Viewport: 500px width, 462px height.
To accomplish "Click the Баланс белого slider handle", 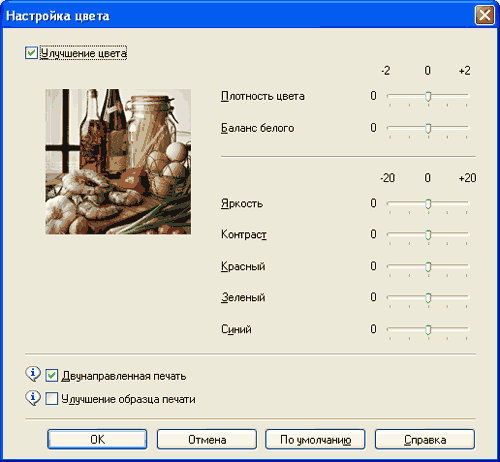I will click(428, 128).
